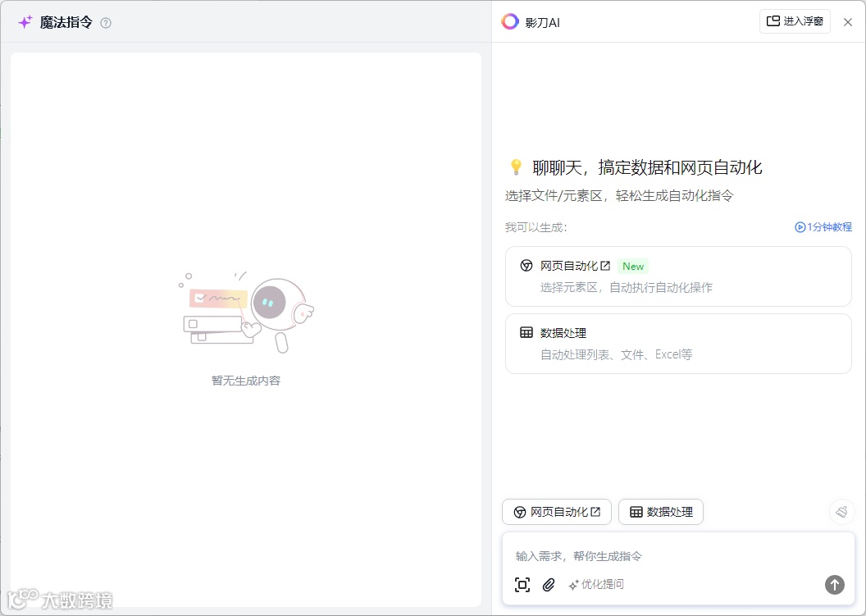This screenshot has width=866, height=616.
Task: Click the lightbulb icon beside 聊聊天
Action: tap(516, 167)
